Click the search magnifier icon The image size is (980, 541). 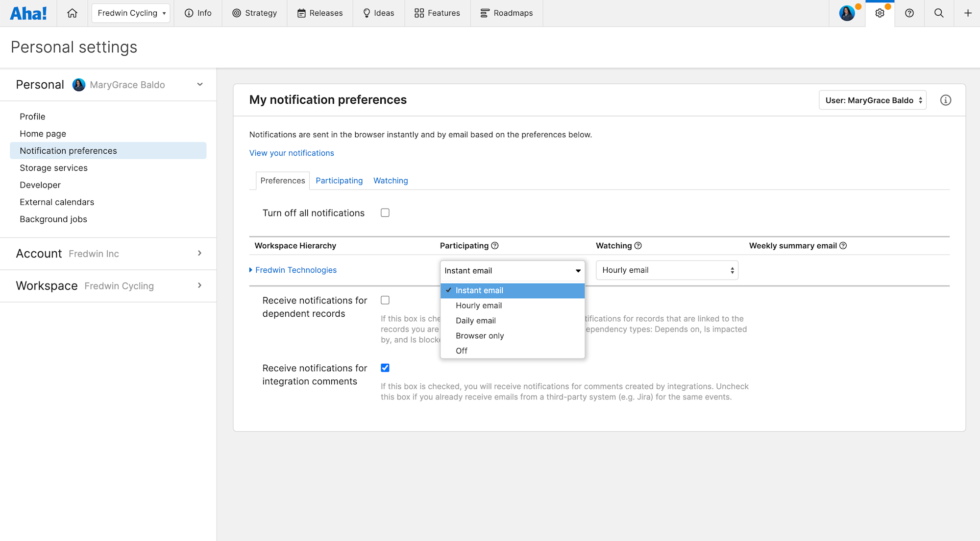939,13
